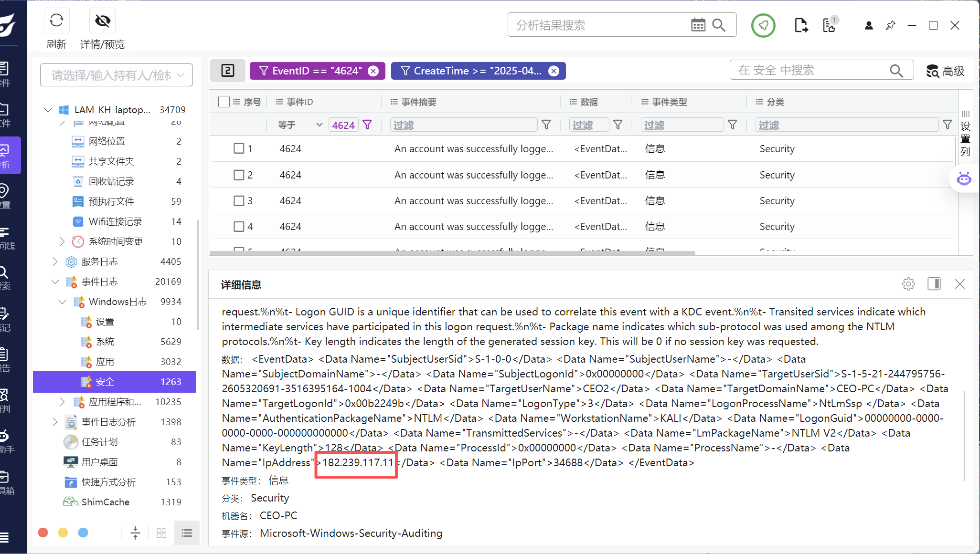Remove the EventID == "4624" filter
The height and width of the screenshot is (554, 980).
(373, 71)
